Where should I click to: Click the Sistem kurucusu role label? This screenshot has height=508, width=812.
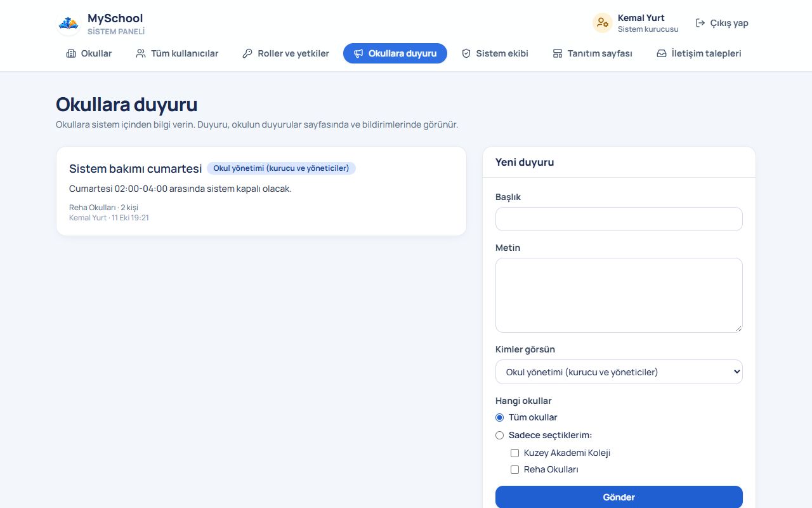[648, 29]
